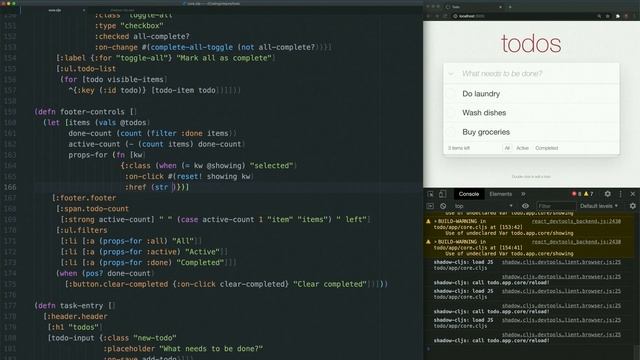This screenshot has width=640, height=360.
Task: Click the red error count badge
Action: pyautogui.click(x=577, y=194)
